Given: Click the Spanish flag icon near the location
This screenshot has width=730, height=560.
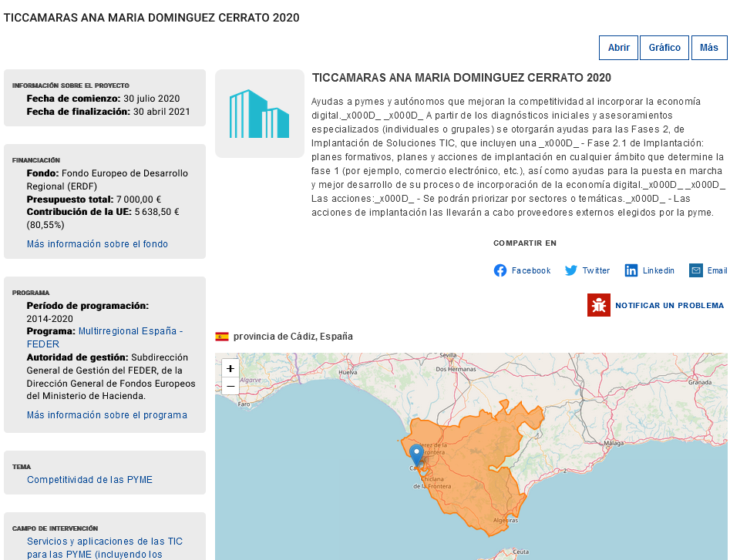Looking at the screenshot, I should point(222,336).
